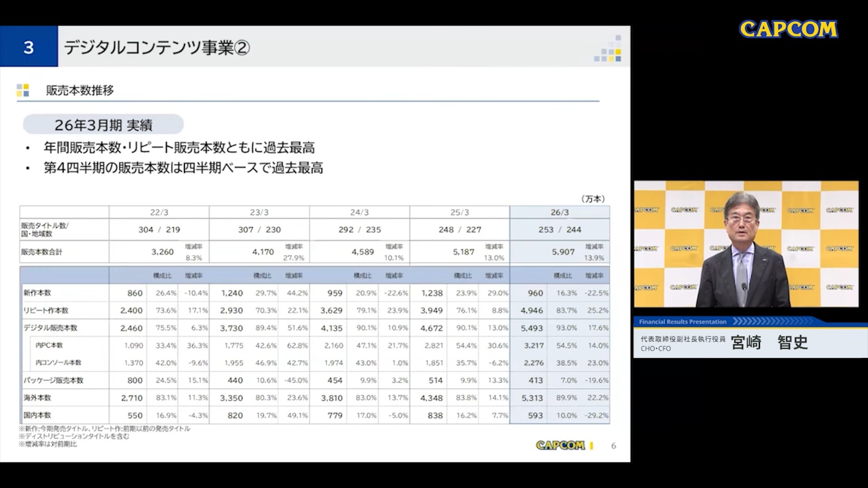Click the yellow-gray squares beside 販売本数推移
Screen dimensions: 868x488
[23, 91]
